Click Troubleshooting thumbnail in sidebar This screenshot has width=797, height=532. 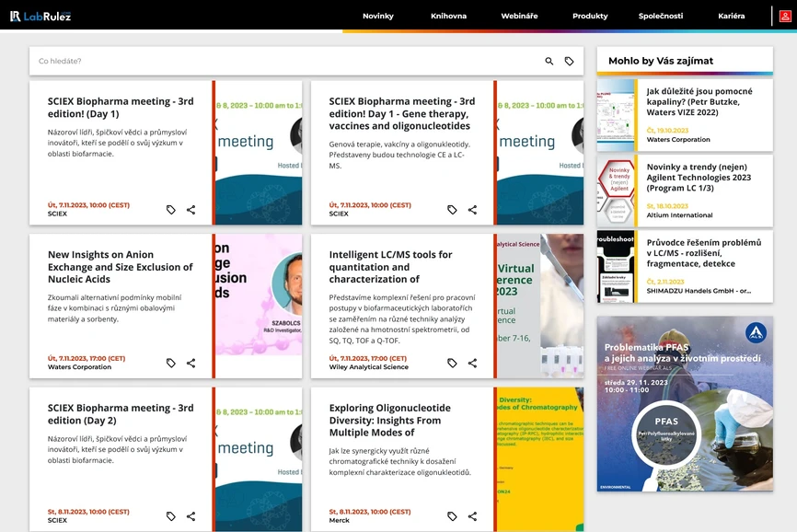click(616, 266)
